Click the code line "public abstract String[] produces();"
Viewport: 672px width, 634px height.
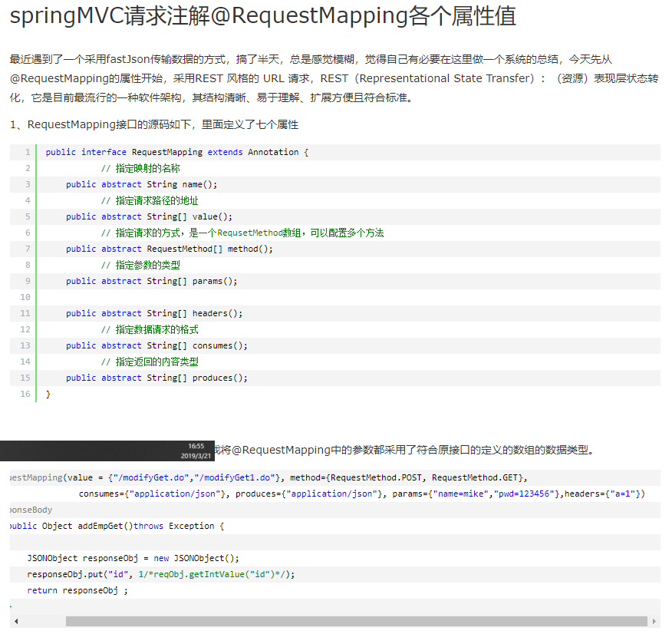(x=156, y=378)
